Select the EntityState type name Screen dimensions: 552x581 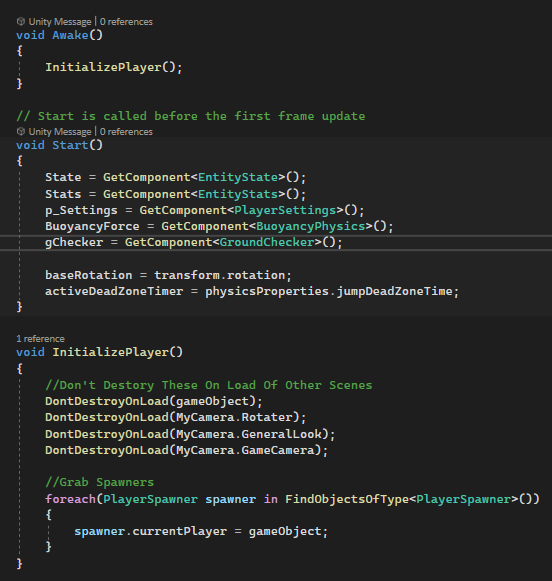(238, 177)
